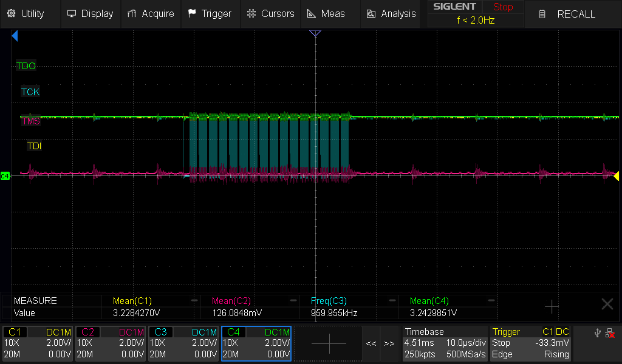Close the measurement panel with the X
The height and width of the screenshot is (364, 622).
coord(607,305)
